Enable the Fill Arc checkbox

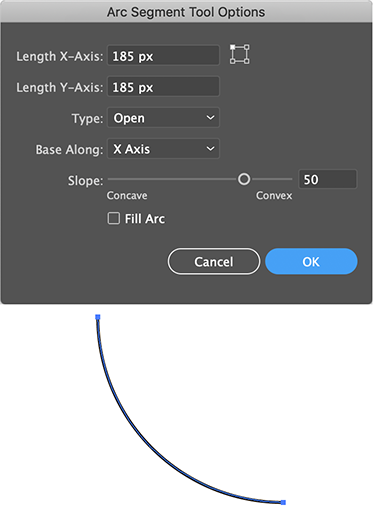click(114, 219)
